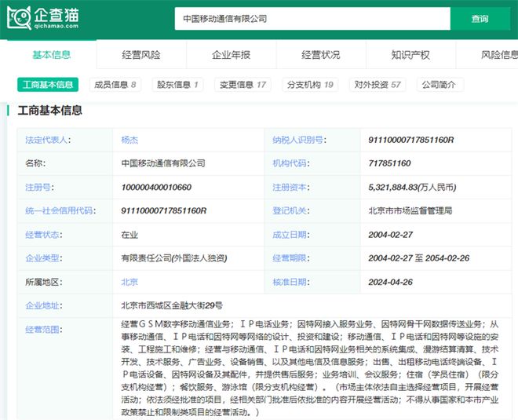
Task: Select term 2004-02-27 至 2054-02-26
Action: pos(419,258)
